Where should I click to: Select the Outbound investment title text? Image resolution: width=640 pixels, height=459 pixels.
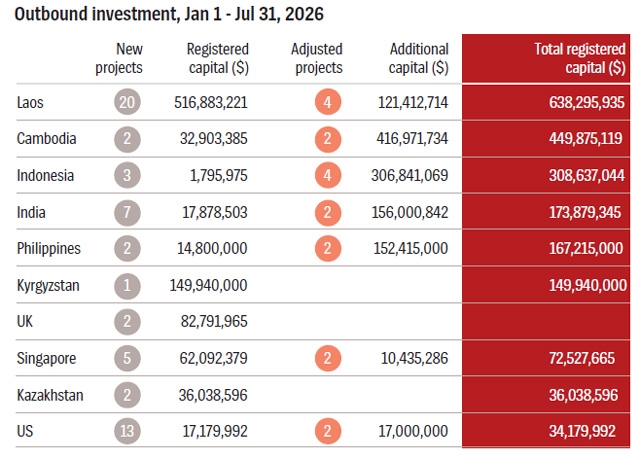point(169,14)
